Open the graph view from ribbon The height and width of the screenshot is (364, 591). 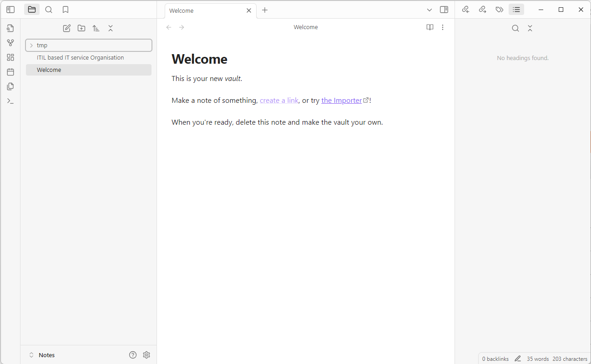tap(10, 43)
